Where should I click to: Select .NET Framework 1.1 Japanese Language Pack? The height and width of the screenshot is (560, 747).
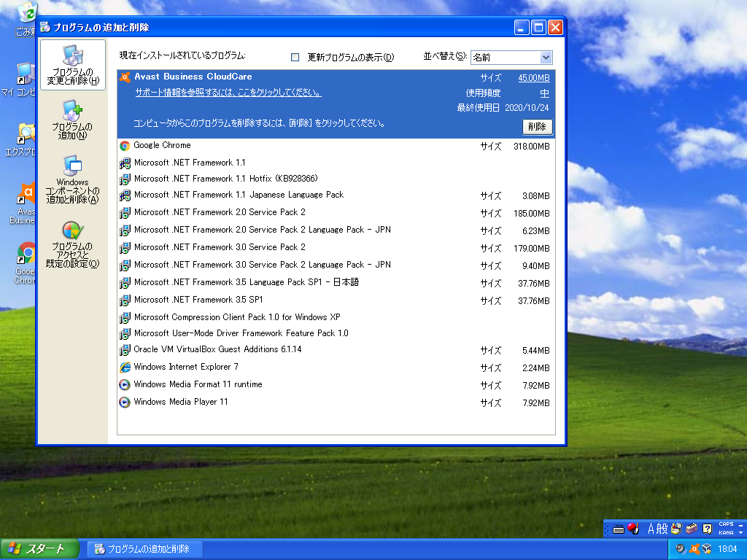[336, 195]
